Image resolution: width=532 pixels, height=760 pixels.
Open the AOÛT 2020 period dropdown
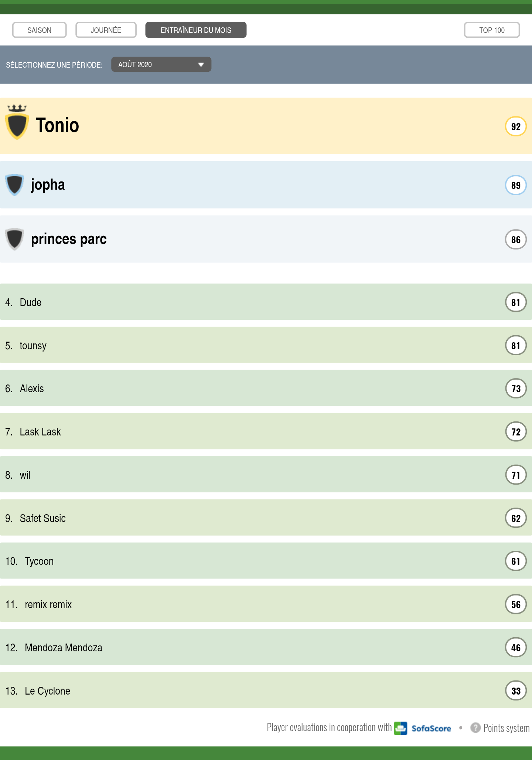point(161,65)
